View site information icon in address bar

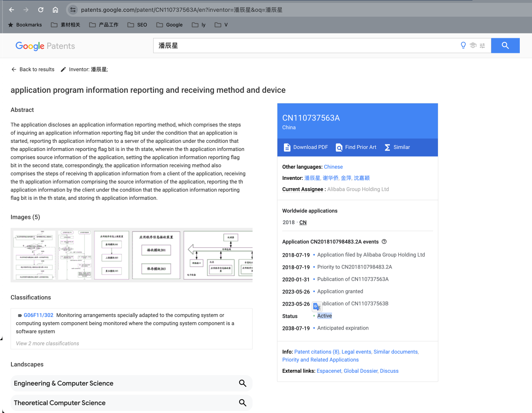coord(73,10)
